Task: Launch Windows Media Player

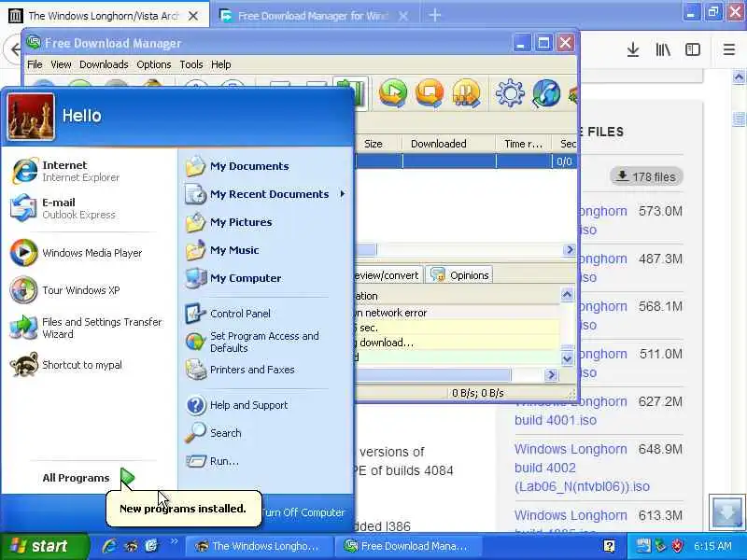Action: click(x=88, y=253)
